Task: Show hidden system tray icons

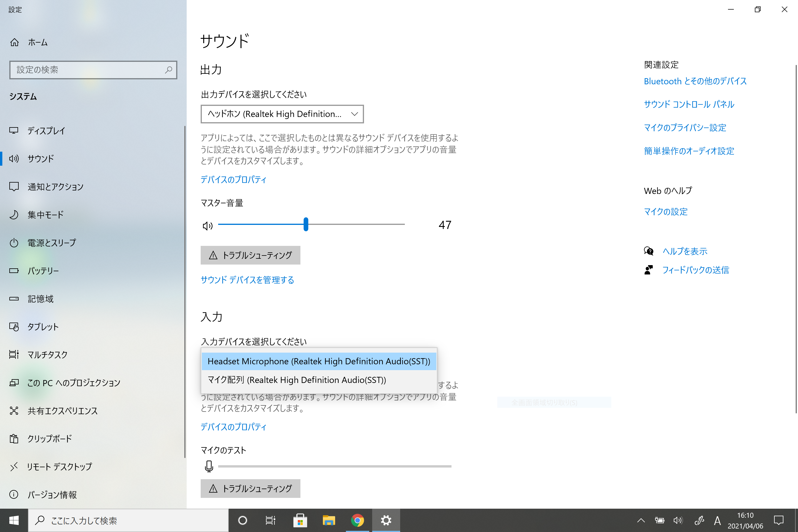Action: click(x=640, y=520)
